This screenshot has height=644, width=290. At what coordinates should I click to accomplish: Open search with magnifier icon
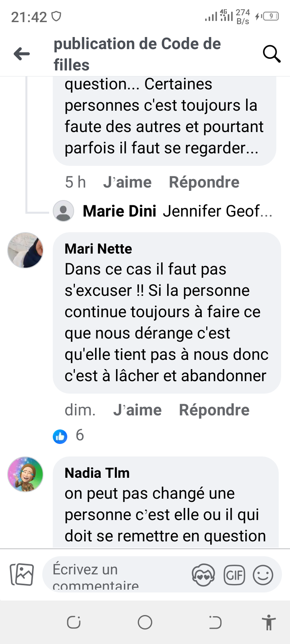(271, 54)
